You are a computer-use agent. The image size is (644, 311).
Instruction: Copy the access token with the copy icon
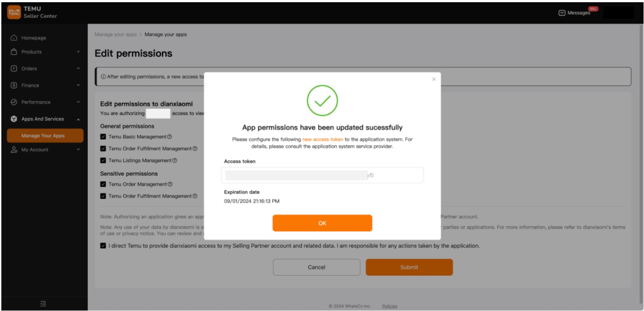(371, 175)
